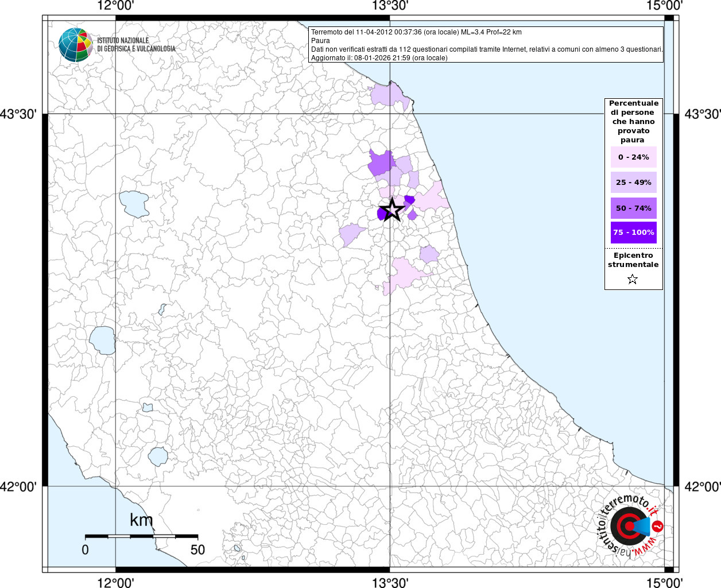Select the 50 - 74% legend swatch
Viewport: 721px width, 588px height.
coord(633,208)
